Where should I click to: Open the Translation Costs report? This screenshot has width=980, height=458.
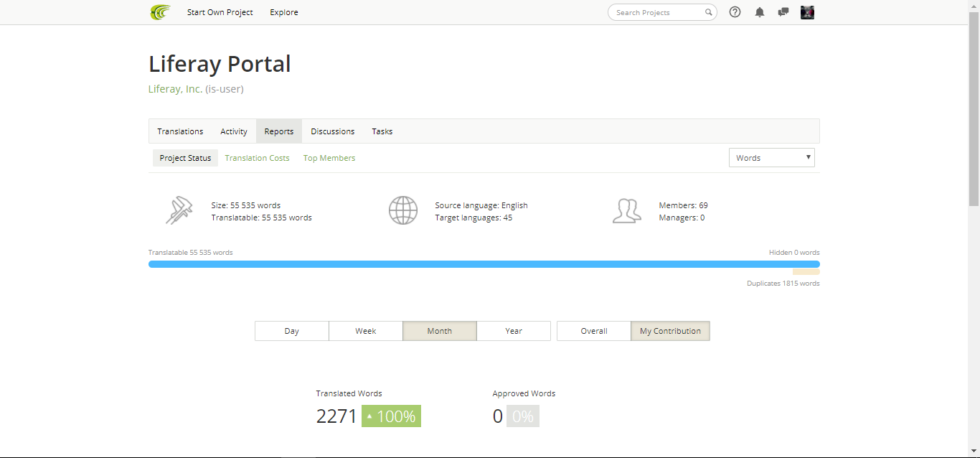tap(257, 158)
